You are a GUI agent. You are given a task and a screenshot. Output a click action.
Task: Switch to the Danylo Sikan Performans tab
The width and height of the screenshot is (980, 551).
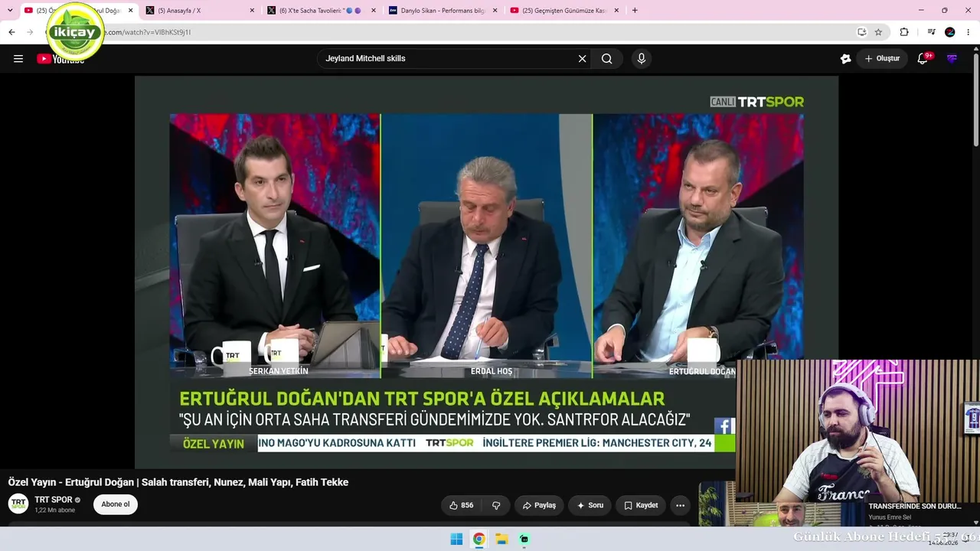[443, 11]
